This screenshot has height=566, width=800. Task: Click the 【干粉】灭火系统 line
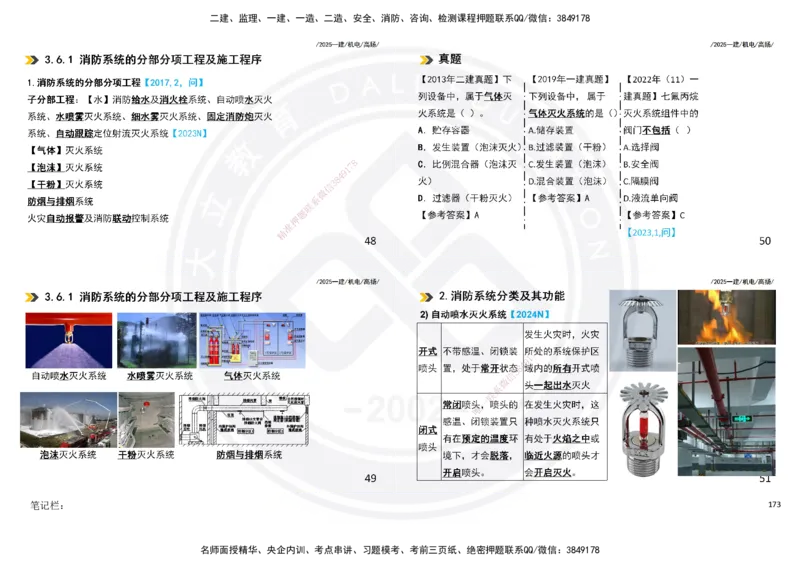(x=65, y=185)
